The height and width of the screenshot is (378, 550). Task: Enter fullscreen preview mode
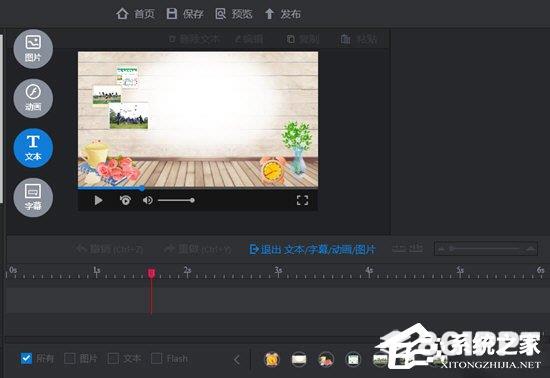302,200
